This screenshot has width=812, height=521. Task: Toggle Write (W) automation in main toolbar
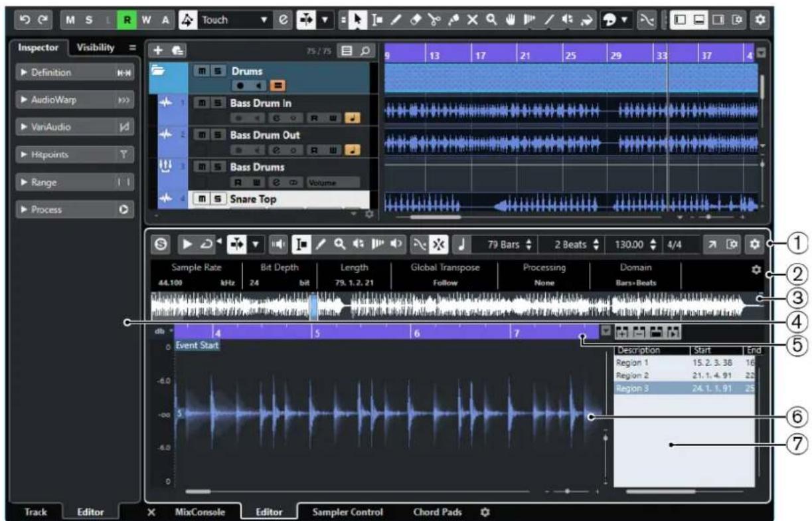click(145, 20)
